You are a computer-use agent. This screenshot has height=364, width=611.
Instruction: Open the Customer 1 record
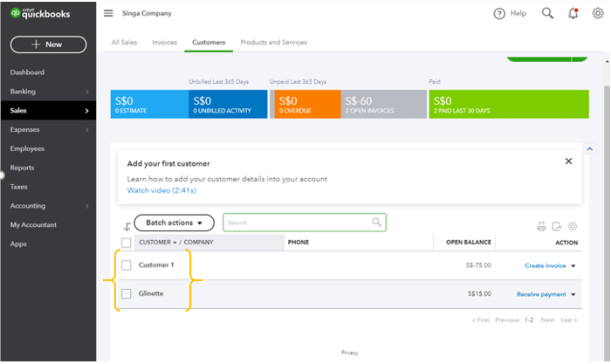tap(156, 265)
